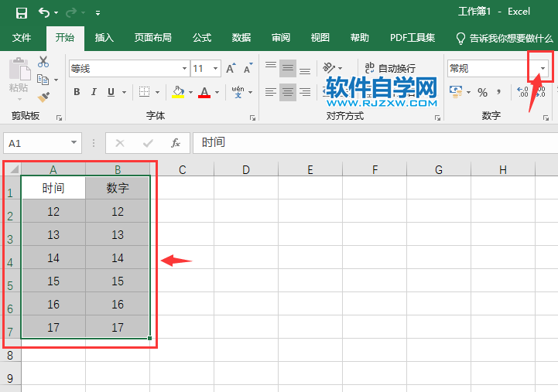Toggle Align Right
Image resolution: width=558 pixels, height=392 pixels.
(x=305, y=92)
